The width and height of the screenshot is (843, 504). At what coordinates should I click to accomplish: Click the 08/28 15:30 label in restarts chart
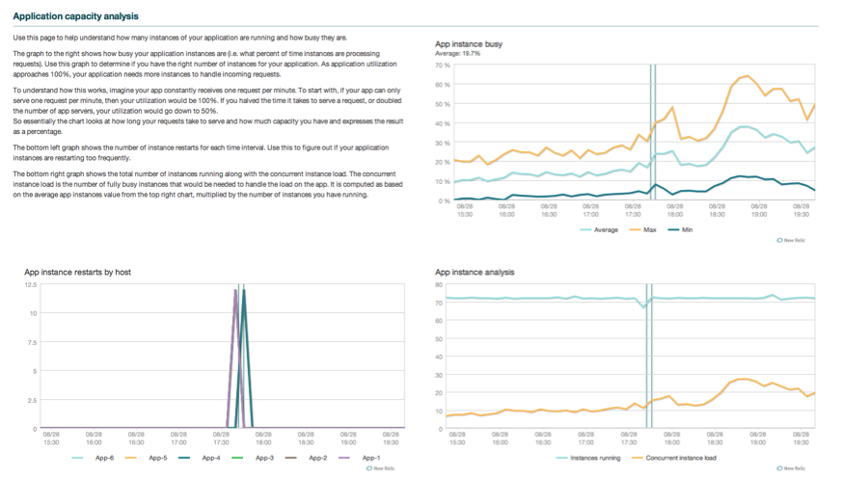click(x=51, y=438)
